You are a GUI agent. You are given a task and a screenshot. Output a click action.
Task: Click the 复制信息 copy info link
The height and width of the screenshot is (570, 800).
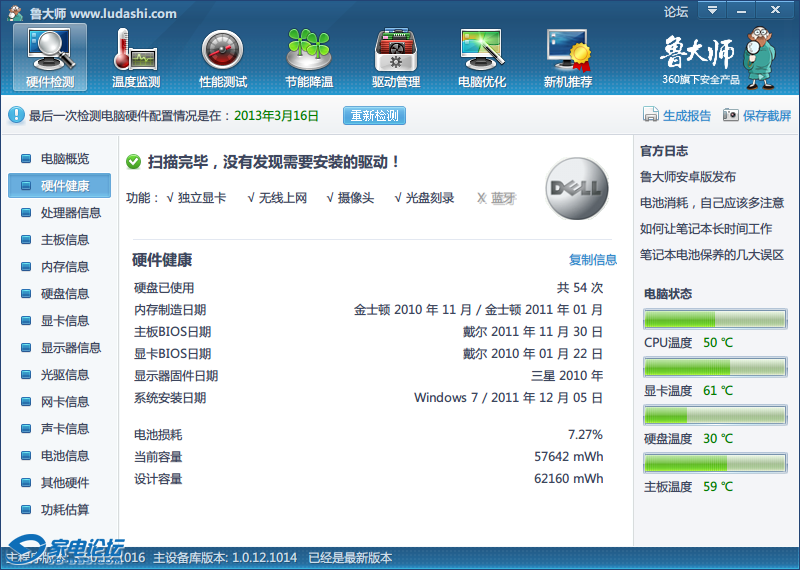click(x=593, y=260)
